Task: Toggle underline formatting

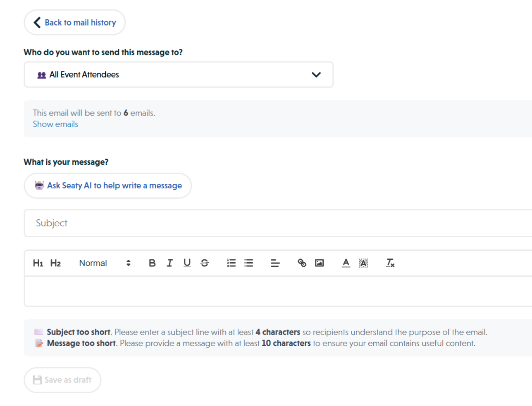Action: [x=187, y=263]
